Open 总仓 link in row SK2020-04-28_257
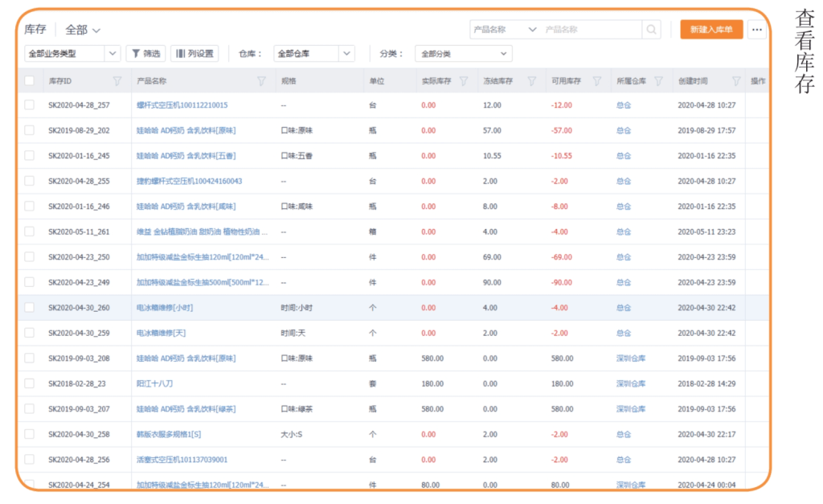The width and height of the screenshot is (823, 504). click(624, 105)
